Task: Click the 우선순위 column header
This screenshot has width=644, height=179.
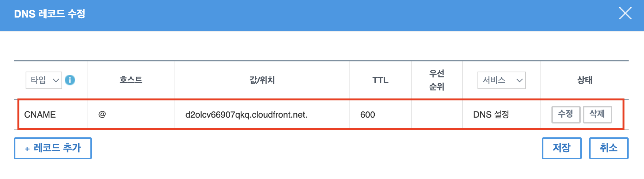Action: click(x=437, y=80)
